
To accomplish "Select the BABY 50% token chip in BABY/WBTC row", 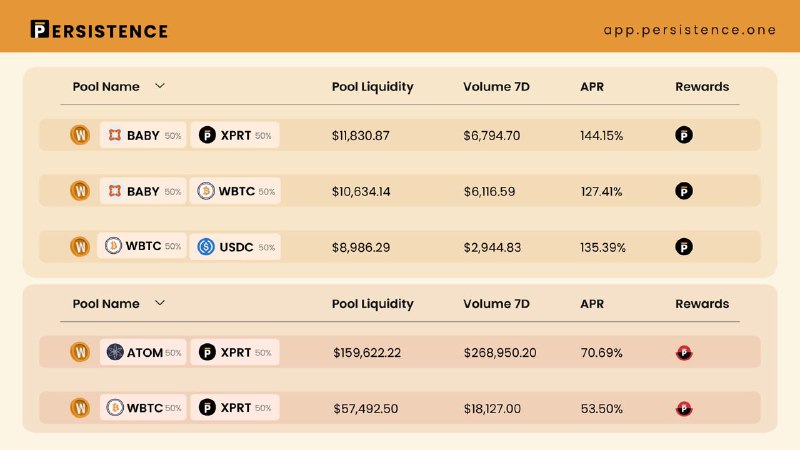I will [x=143, y=191].
